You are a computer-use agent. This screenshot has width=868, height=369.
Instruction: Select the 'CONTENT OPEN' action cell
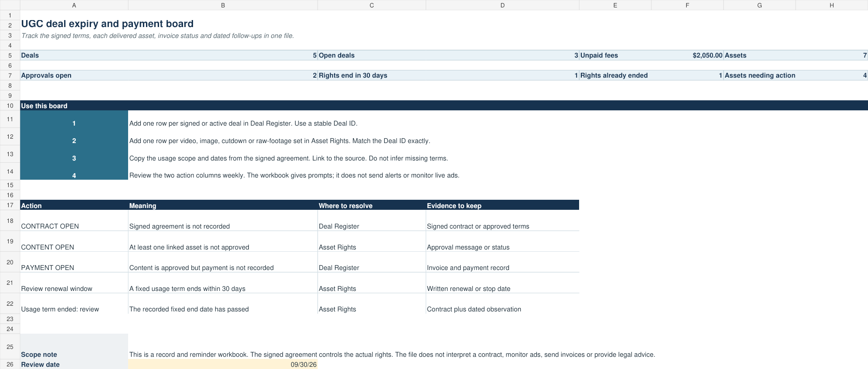74,241
